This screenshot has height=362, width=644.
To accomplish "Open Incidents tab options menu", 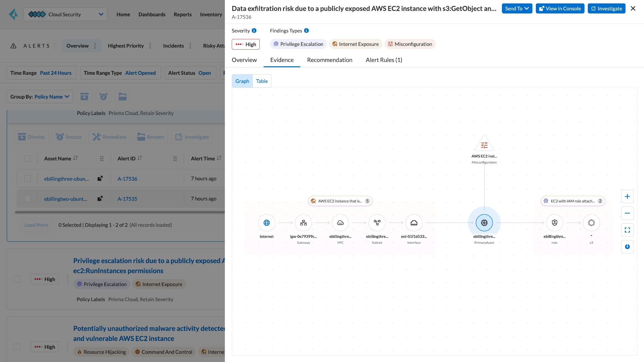I will coord(190,46).
